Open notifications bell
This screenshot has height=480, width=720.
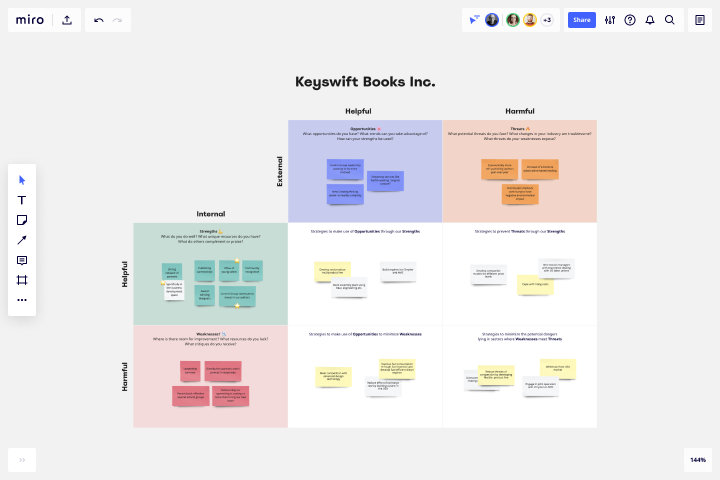click(x=650, y=20)
